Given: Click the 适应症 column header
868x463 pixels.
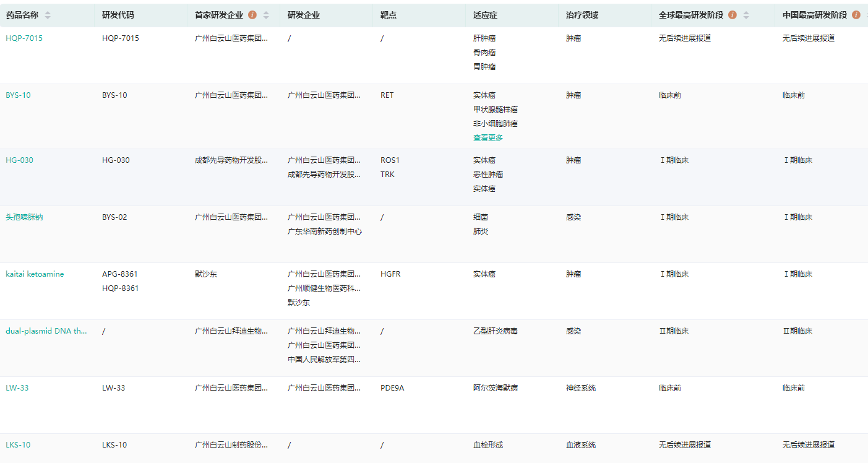Looking at the screenshot, I should point(485,15).
